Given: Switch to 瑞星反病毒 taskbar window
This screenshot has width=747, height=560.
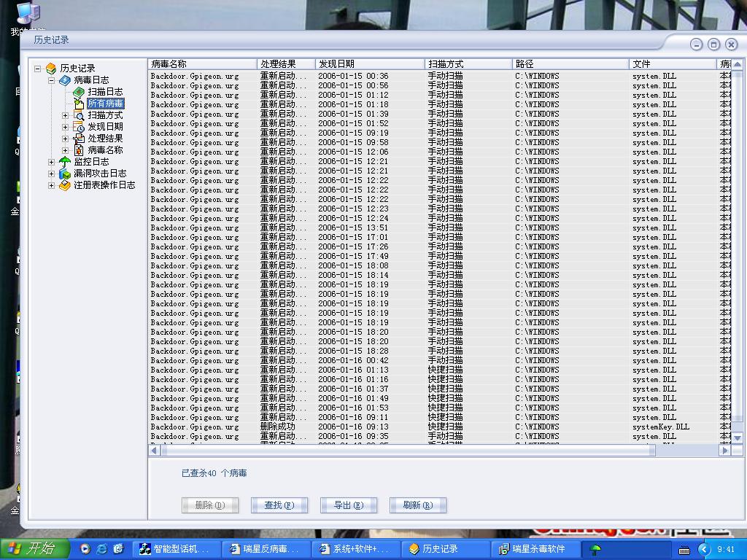Looking at the screenshot, I should click(x=266, y=549).
